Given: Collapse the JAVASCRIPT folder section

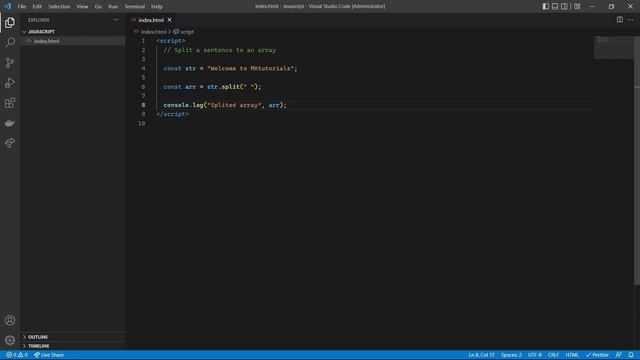Looking at the screenshot, I should pos(73,31).
